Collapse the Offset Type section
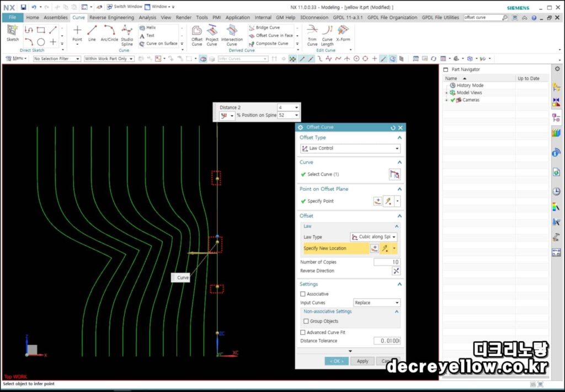565x392 pixels. coord(399,138)
